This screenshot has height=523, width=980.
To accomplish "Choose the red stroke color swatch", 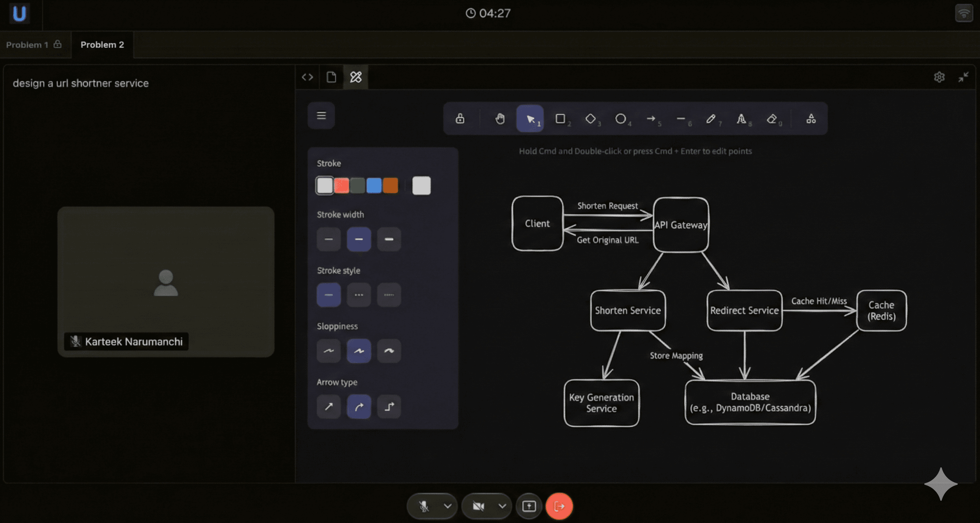I will [341, 185].
